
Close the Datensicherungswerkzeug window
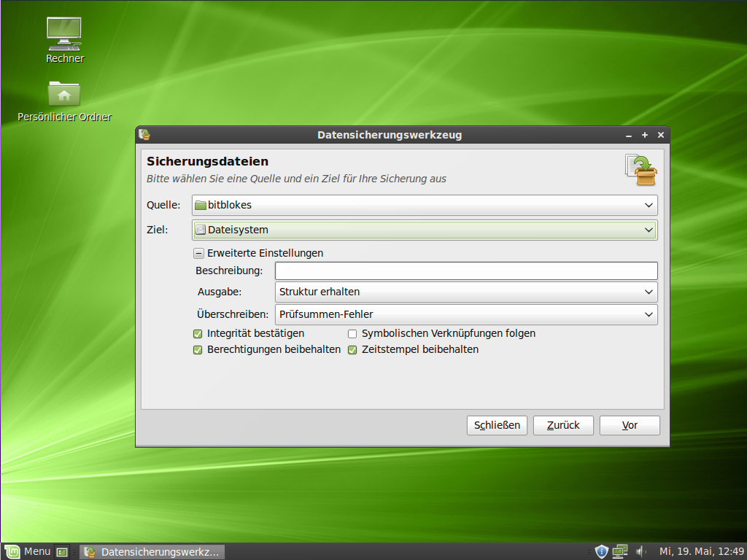(x=661, y=135)
